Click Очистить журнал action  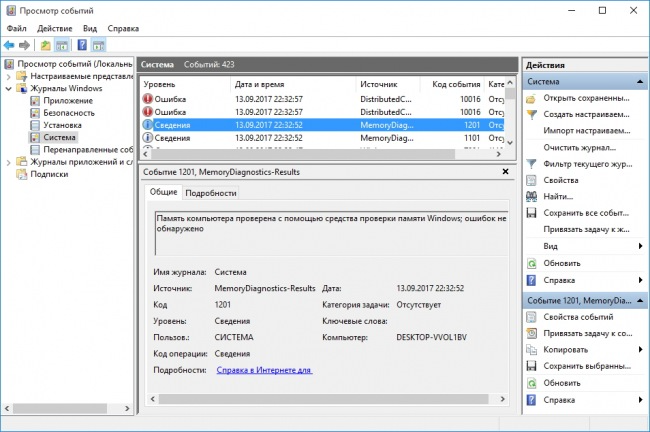pos(579,148)
